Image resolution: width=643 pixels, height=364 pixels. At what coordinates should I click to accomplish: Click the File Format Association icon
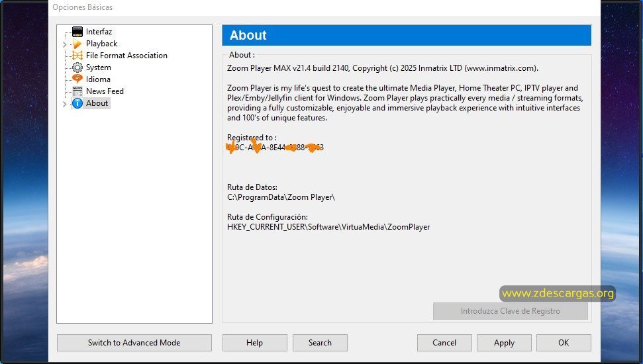pos(77,56)
